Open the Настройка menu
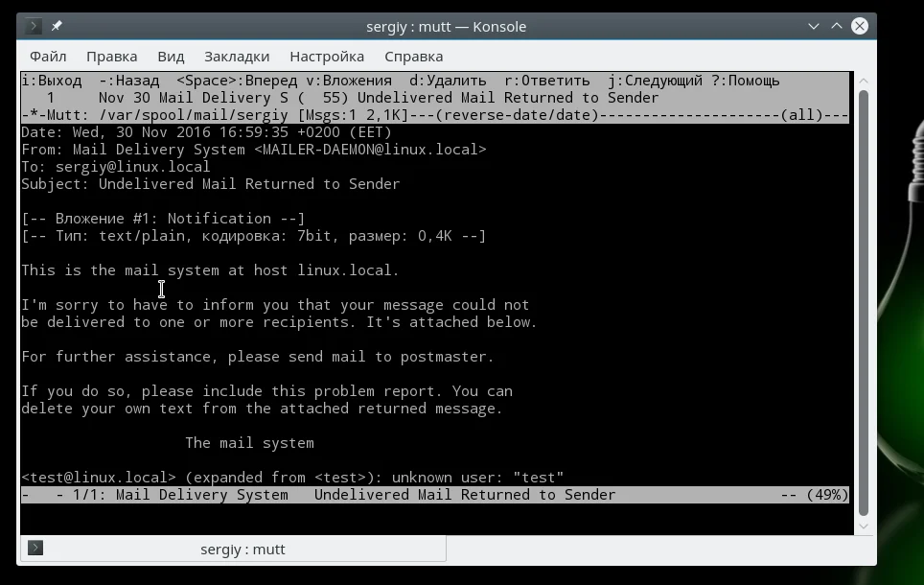 (327, 57)
